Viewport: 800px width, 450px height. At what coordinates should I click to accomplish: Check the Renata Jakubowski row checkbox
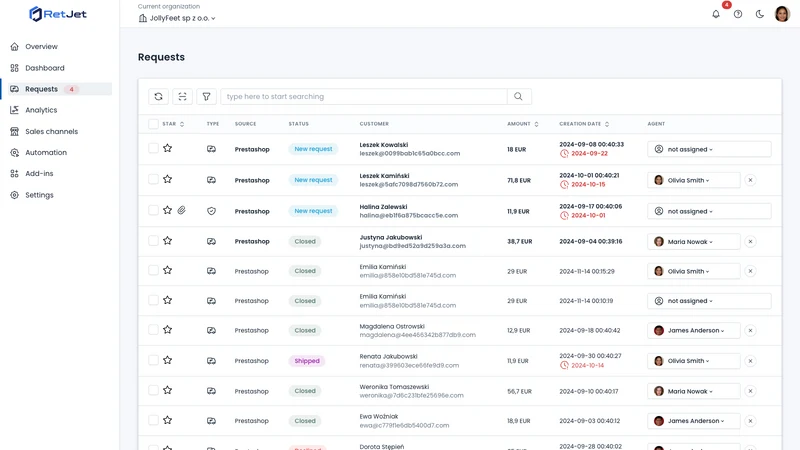[153, 360]
